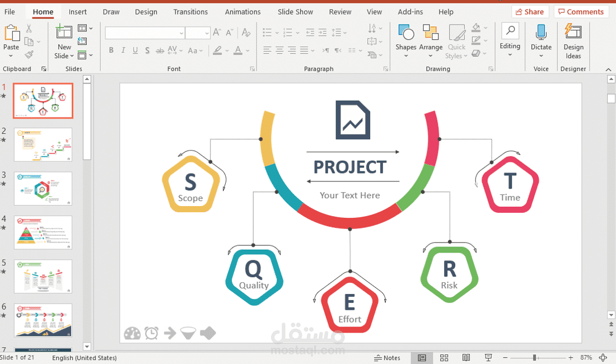This screenshot has height=364, width=616.
Task: Center align the paragraph text
Action: [x=279, y=50]
